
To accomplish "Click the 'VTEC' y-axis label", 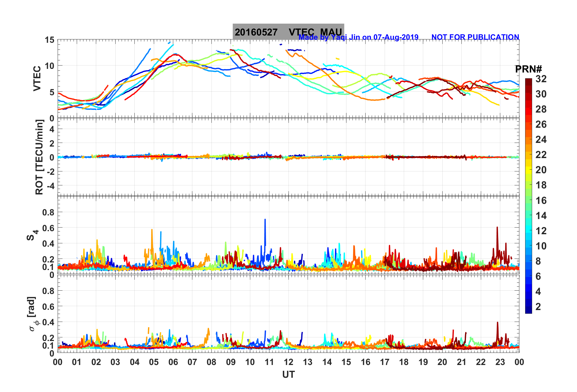I will 37,78.
